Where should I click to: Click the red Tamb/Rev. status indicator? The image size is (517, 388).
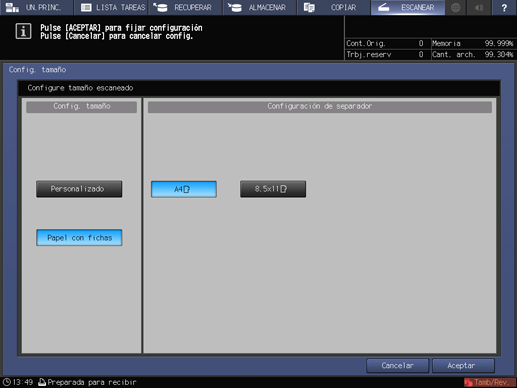489,382
